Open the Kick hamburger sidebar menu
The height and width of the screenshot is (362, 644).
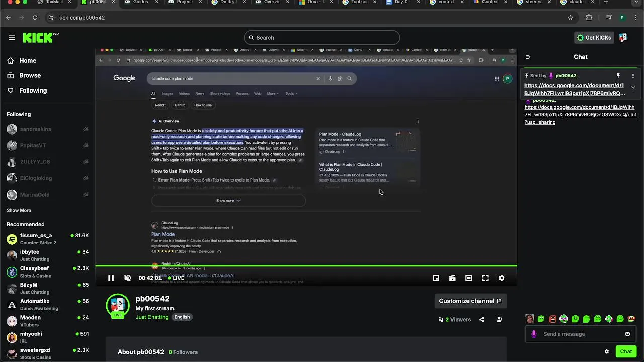pos(12,38)
